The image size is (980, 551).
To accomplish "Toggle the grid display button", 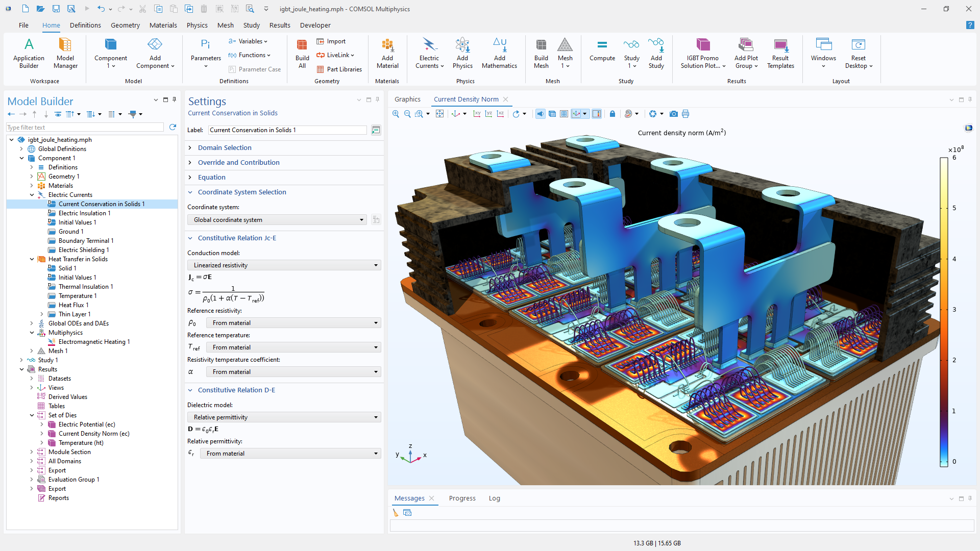I will point(563,114).
